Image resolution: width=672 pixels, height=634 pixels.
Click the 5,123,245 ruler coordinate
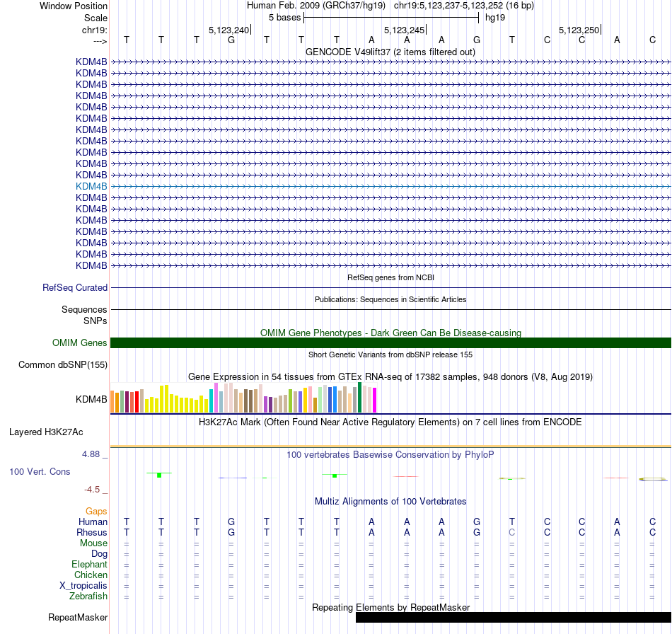(x=404, y=30)
